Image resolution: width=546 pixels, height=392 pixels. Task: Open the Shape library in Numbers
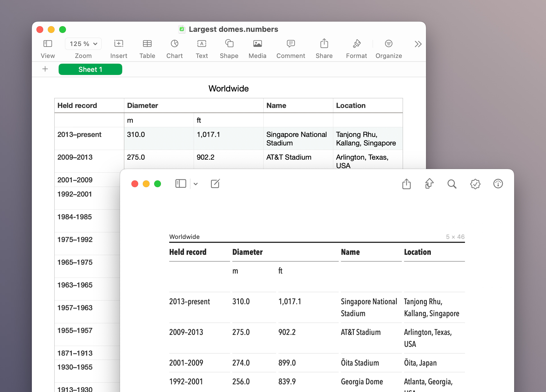(x=229, y=44)
